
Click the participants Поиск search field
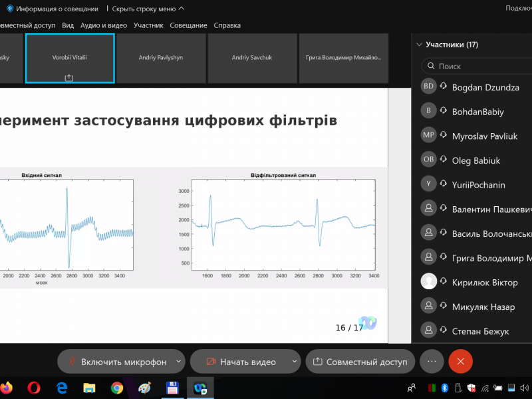[x=479, y=66]
